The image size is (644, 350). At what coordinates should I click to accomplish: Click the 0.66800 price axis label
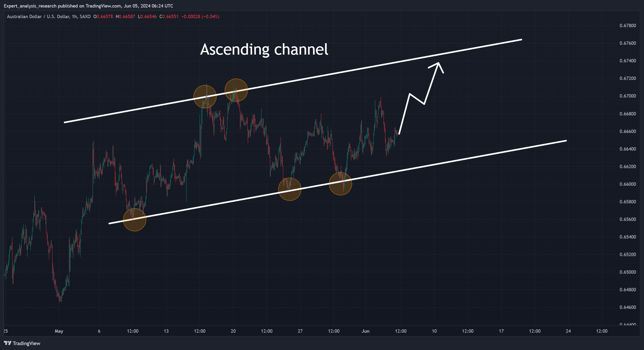tap(628, 114)
